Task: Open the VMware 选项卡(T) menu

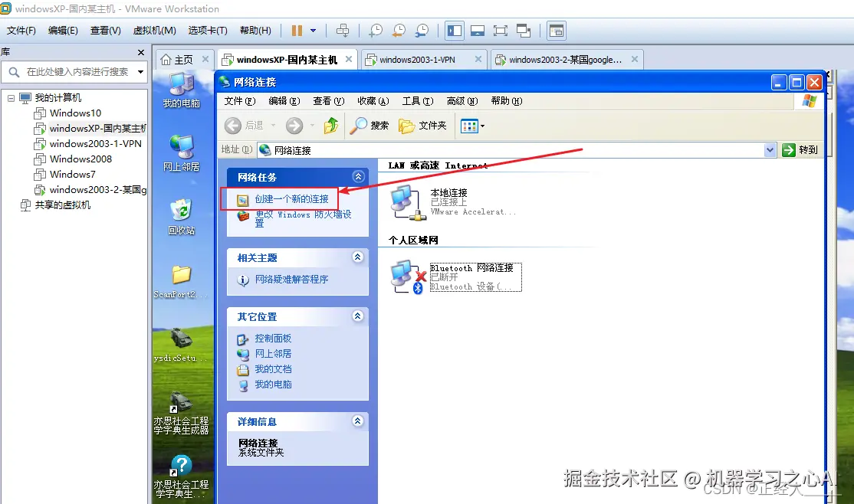Action: (208, 31)
